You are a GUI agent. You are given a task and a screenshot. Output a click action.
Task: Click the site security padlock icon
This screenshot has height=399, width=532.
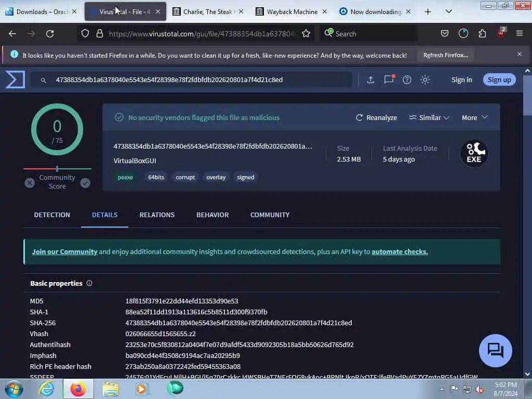click(99, 33)
